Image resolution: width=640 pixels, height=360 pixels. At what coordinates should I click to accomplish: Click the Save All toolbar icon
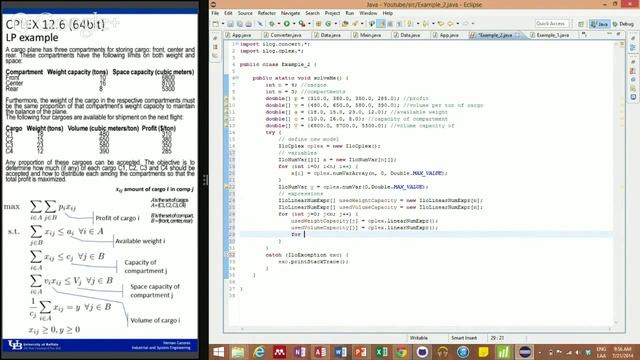pyautogui.click(x=240, y=24)
